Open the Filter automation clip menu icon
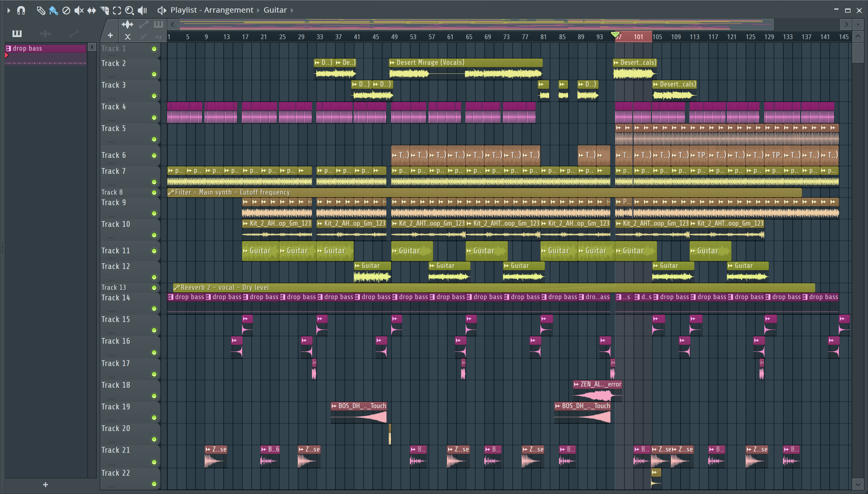The image size is (868, 494). tap(171, 192)
